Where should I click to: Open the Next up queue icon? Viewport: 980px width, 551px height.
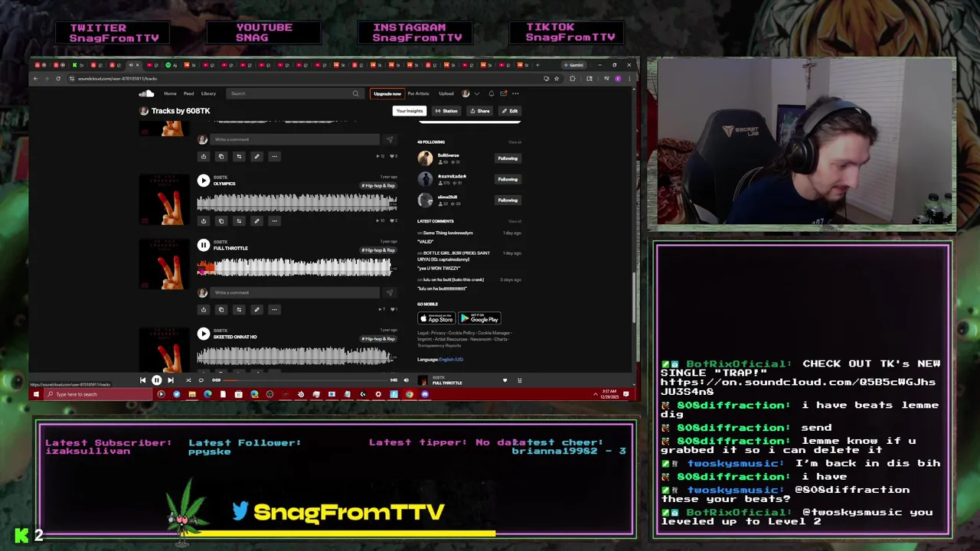click(519, 380)
